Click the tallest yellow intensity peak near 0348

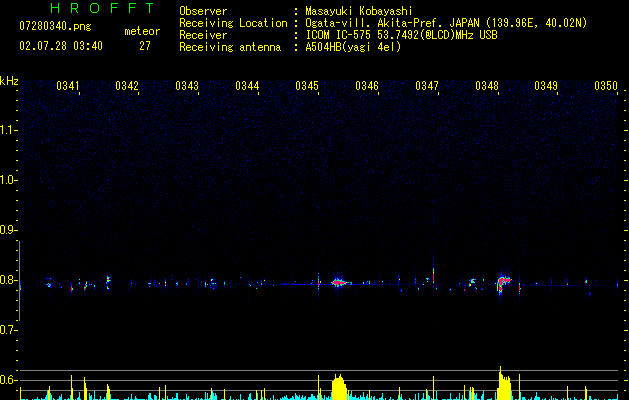point(504,383)
